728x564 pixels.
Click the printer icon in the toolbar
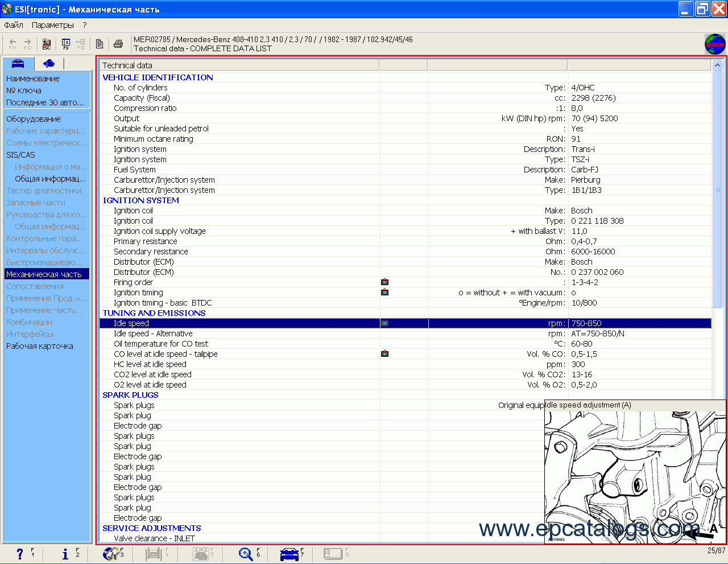(x=118, y=44)
